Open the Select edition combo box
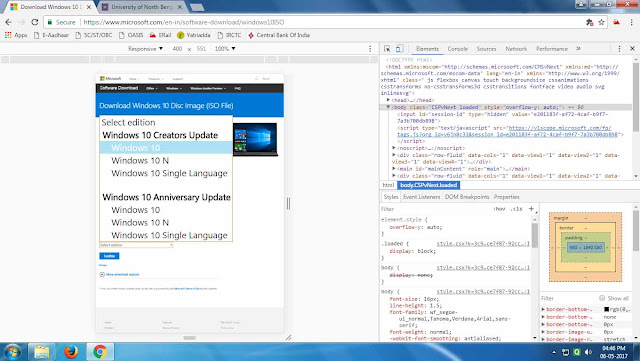640x361 pixels. 136,245
